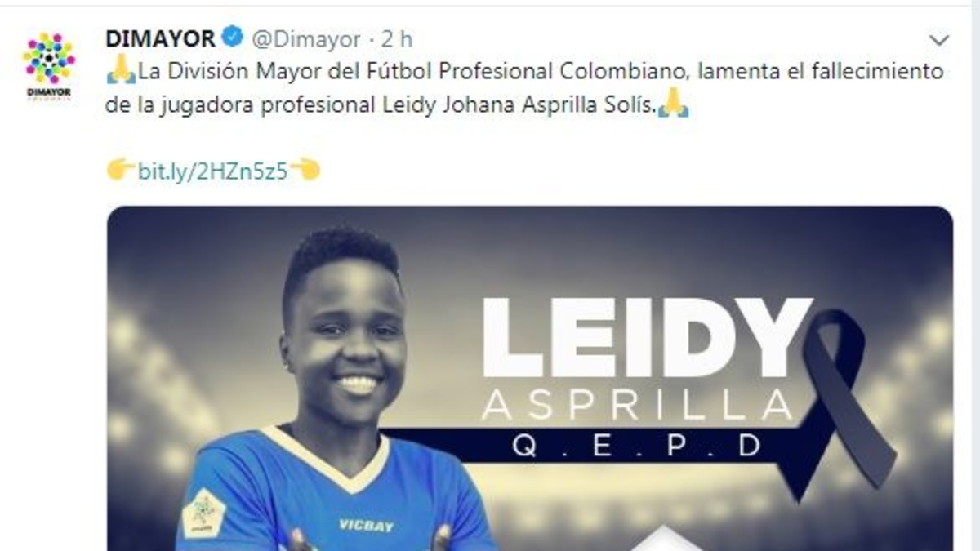The image size is (980, 551).
Task: Click the "2 h" tweet timestamp
Action: click(397, 39)
